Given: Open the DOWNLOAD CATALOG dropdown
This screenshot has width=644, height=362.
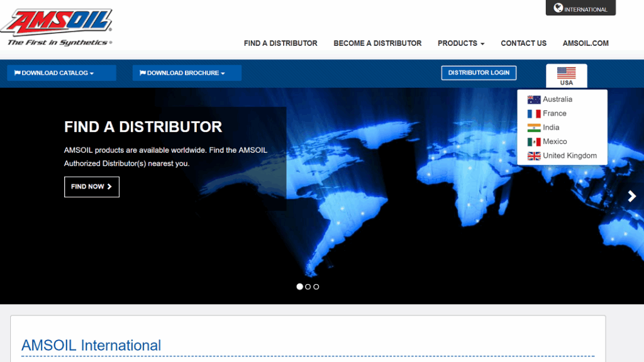Looking at the screenshot, I should point(61,72).
